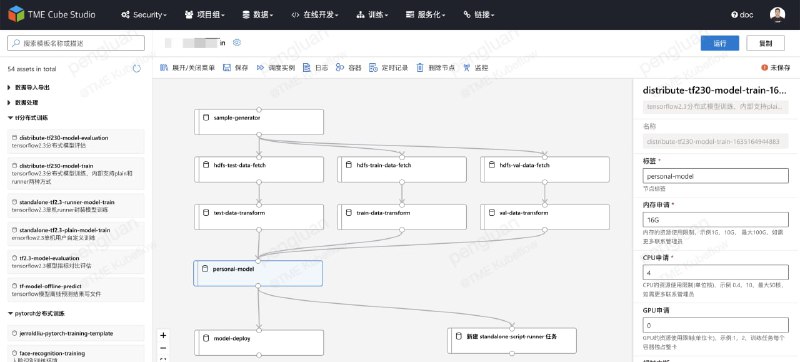Screen dimensions: 800x362
Task: Click the database icon on sample-generator node
Action: pos(207,118)
